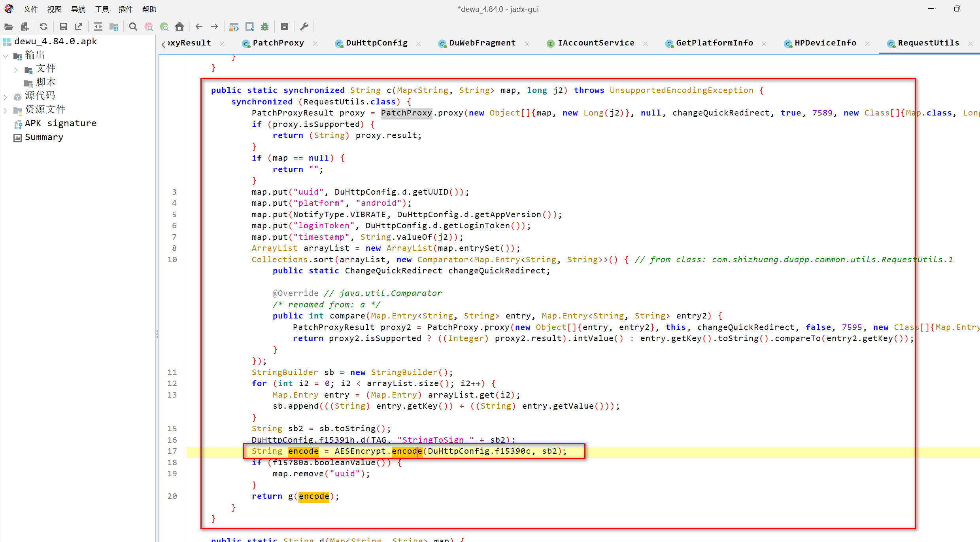Screen dimensions: 980x542
Task: Open the preferences wrench icon
Action: coord(304,27)
